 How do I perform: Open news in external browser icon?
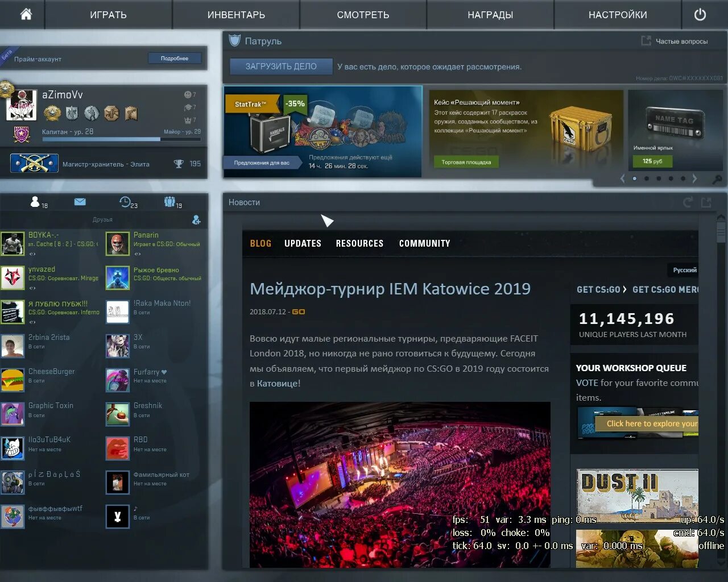tap(706, 202)
